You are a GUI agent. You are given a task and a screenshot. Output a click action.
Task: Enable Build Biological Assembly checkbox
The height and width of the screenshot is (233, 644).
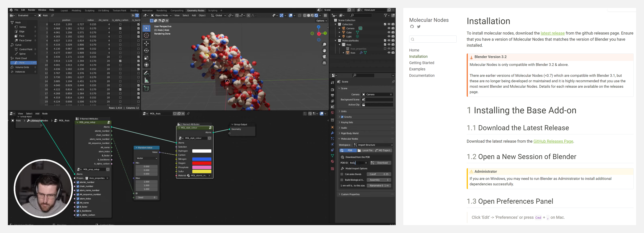click(342, 180)
